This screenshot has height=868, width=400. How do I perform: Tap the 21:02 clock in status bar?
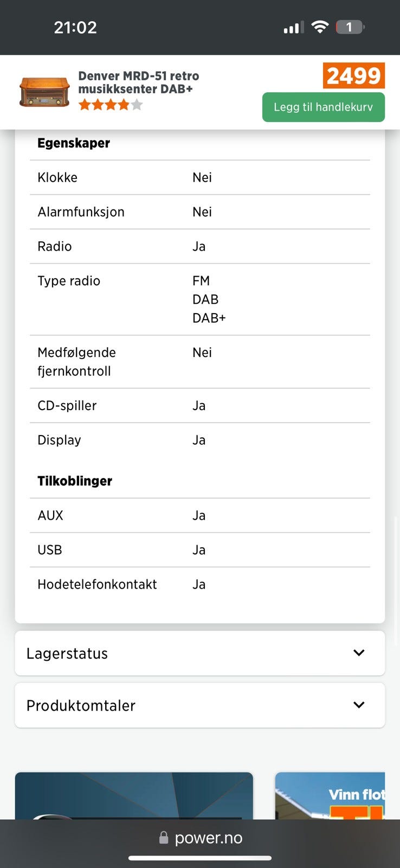click(75, 27)
